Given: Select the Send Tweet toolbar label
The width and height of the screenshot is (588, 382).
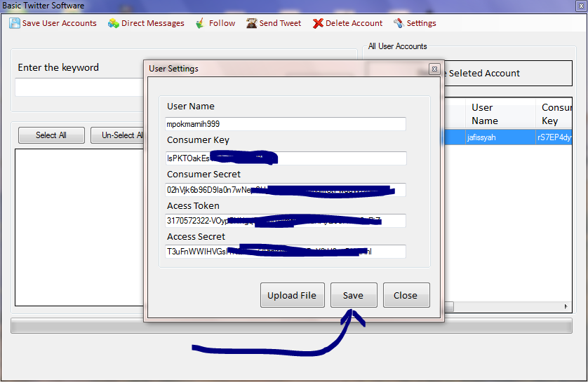Looking at the screenshot, I should 280,23.
